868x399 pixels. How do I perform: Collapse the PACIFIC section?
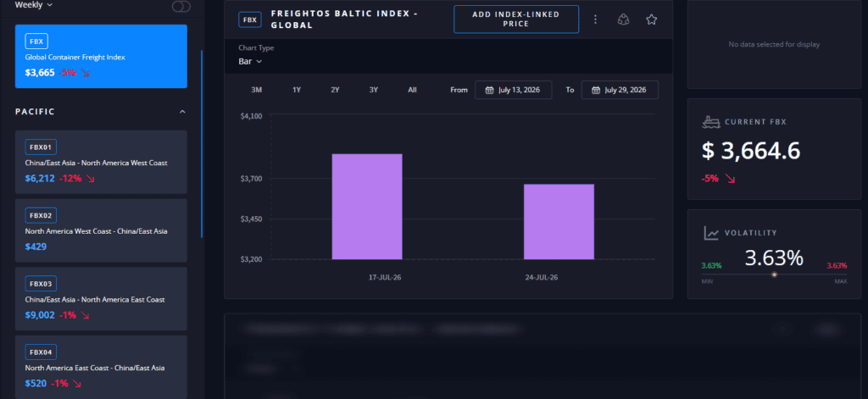(x=183, y=112)
